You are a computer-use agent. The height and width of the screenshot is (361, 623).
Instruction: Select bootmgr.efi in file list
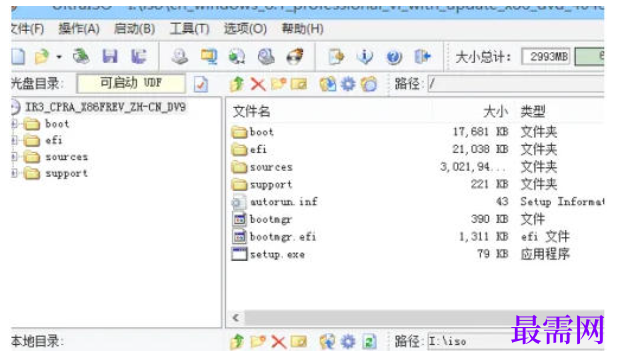[x=283, y=237]
